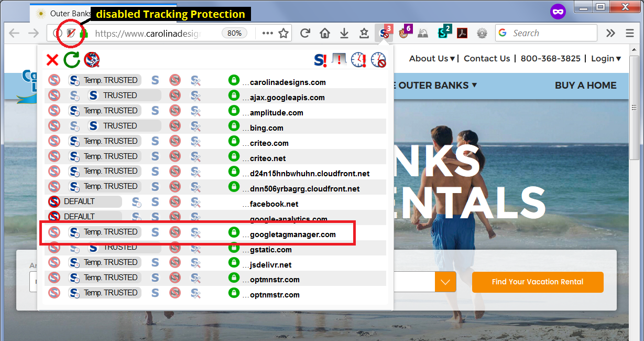Open the bookmarks menu toolbar icon
644x341 pixels.
click(364, 33)
